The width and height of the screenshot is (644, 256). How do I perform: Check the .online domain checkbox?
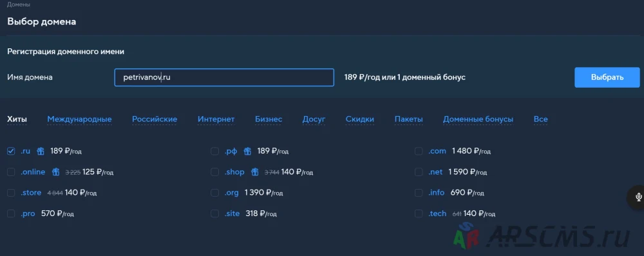click(11, 172)
